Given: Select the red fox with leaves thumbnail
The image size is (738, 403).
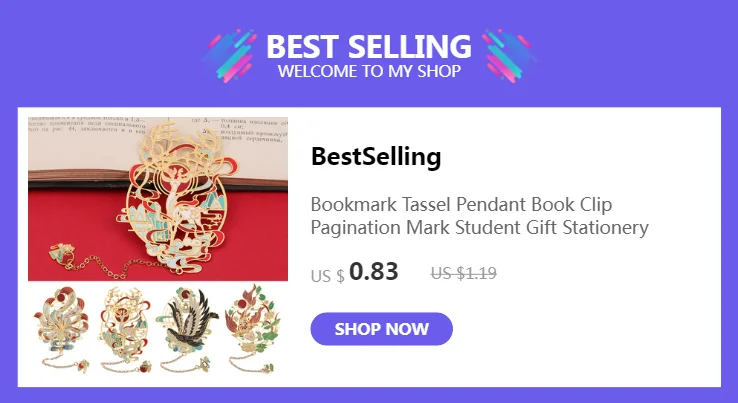Looking at the screenshot, I should point(252,329).
